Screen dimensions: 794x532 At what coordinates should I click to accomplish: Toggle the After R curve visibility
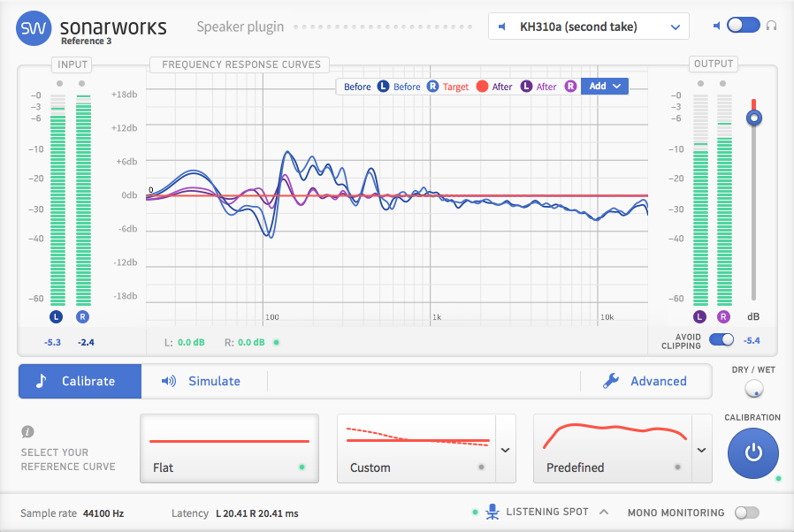click(x=570, y=87)
